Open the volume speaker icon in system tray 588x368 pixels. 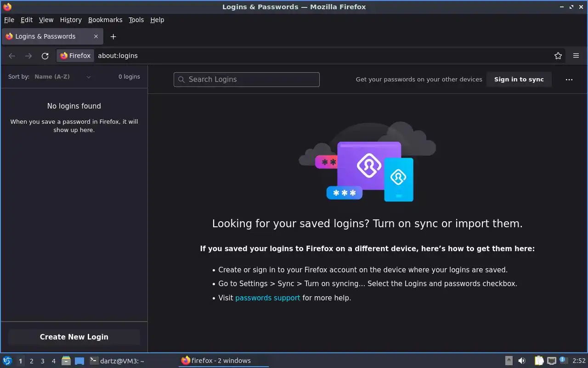click(x=522, y=361)
